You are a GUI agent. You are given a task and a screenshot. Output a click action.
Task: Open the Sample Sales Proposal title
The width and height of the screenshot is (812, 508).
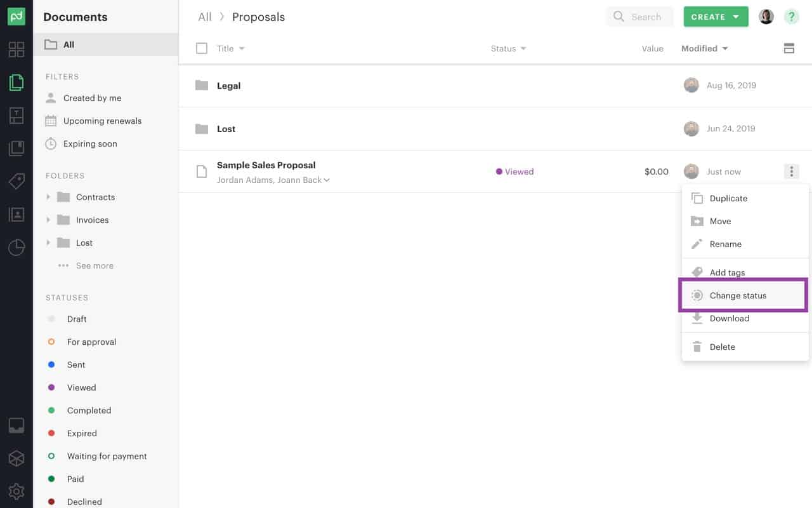point(266,165)
